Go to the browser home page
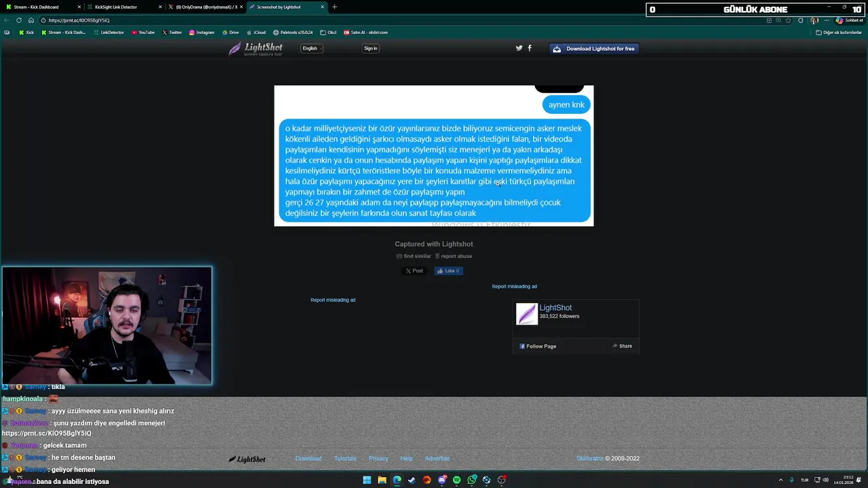This screenshot has height=488, width=868. (x=31, y=20)
